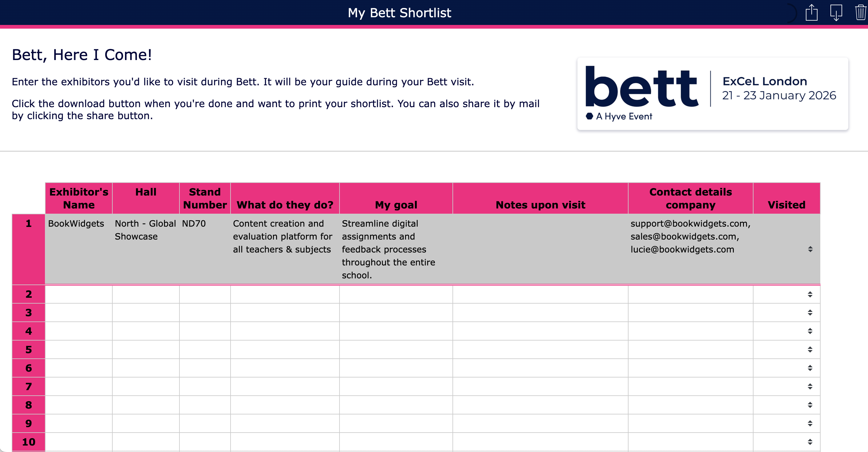Click the ND70 stand number cell
The height and width of the screenshot is (452, 868).
(193, 224)
